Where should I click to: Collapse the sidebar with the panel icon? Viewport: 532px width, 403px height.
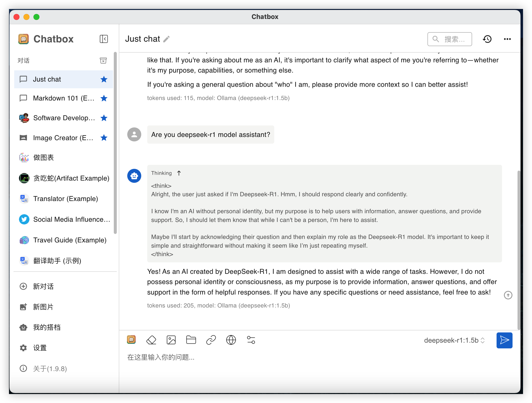pos(104,39)
